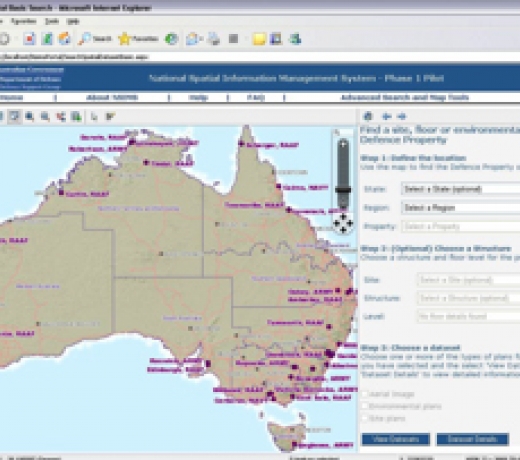Open the About NSIMS navigation item
The width and height of the screenshot is (520, 460).
112,98
